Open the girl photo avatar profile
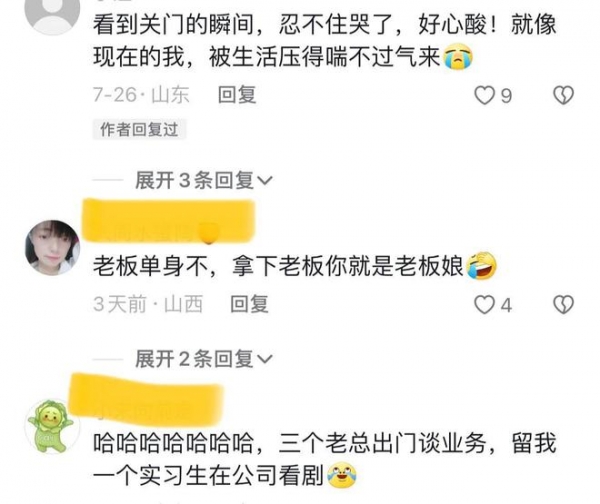Viewport: 600px width, 504px height. click(x=52, y=248)
